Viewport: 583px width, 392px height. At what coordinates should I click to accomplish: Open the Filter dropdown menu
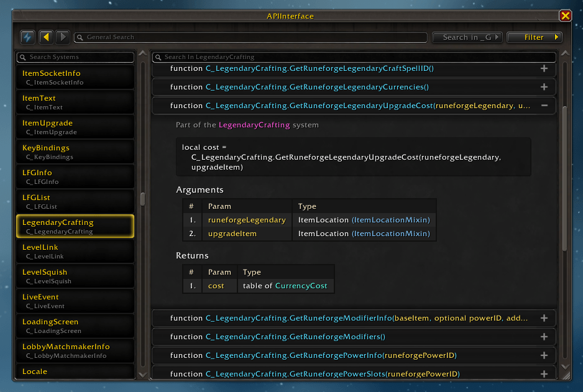535,37
